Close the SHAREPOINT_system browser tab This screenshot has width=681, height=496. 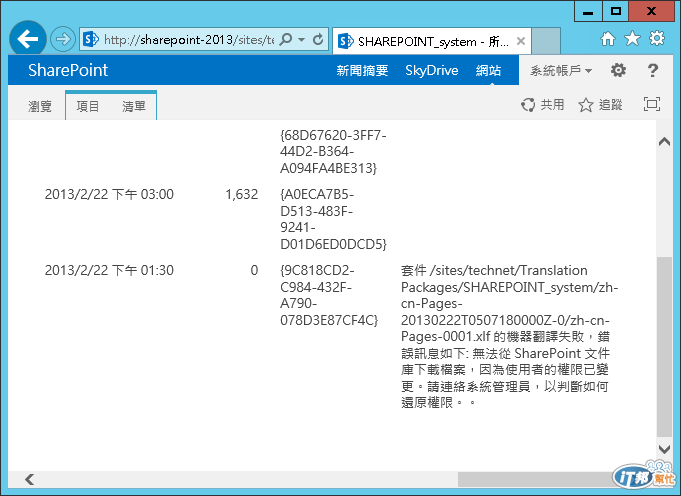coord(521,41)
